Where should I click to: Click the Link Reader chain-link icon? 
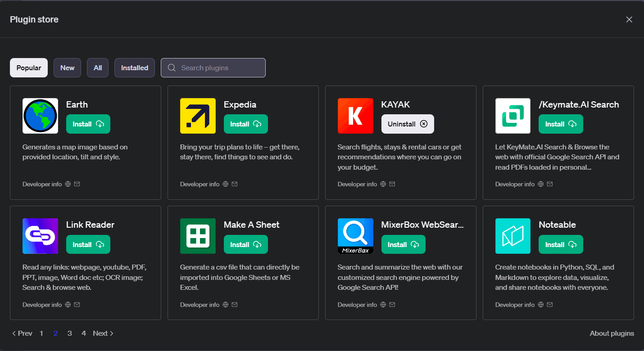(40, 236)
